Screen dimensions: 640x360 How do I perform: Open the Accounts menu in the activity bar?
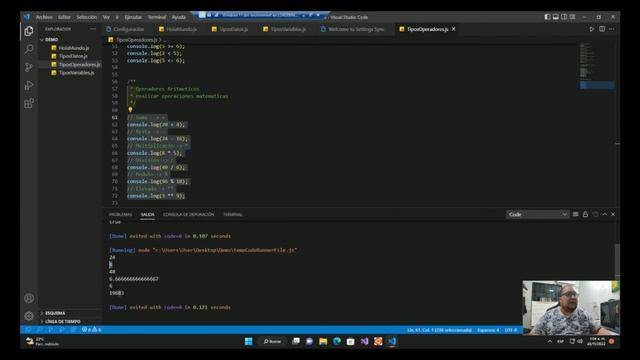click(x=29, y=298)
